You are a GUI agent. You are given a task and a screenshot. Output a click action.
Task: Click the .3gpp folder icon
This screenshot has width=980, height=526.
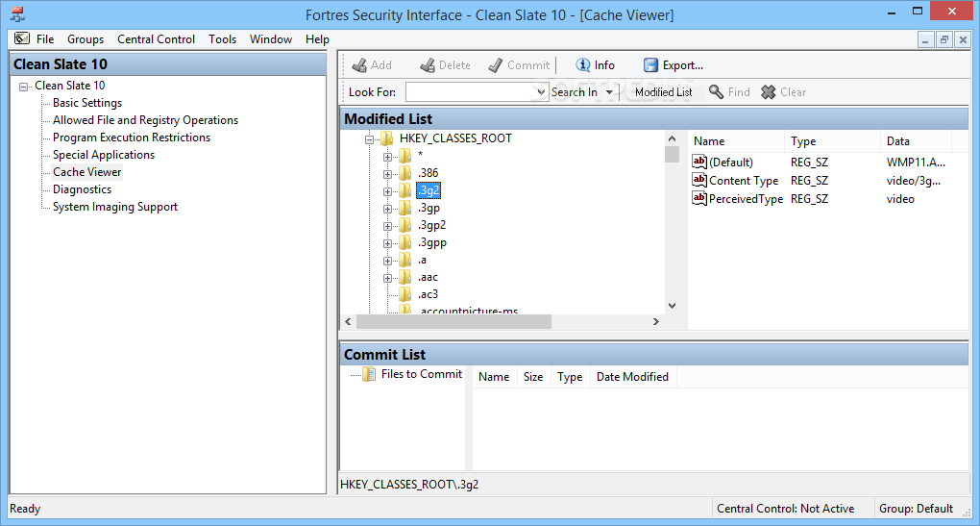405,242
